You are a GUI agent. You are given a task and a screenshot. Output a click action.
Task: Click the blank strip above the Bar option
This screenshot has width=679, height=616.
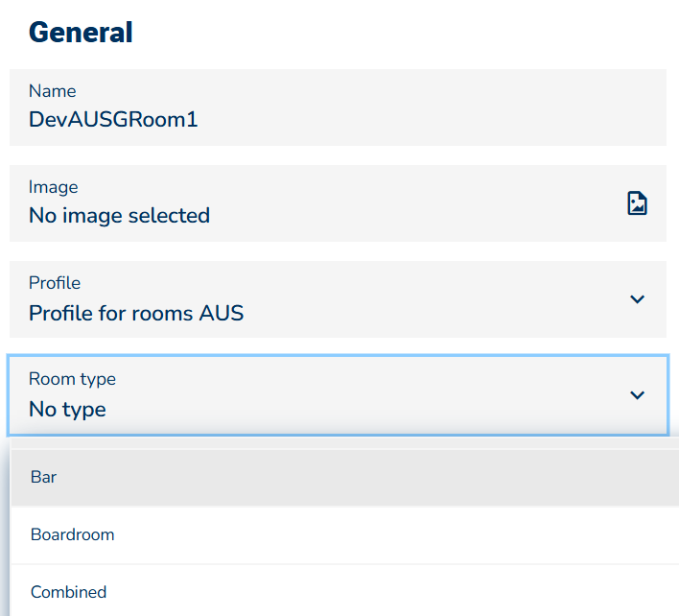pyautogui.click(x=344, y=443)
